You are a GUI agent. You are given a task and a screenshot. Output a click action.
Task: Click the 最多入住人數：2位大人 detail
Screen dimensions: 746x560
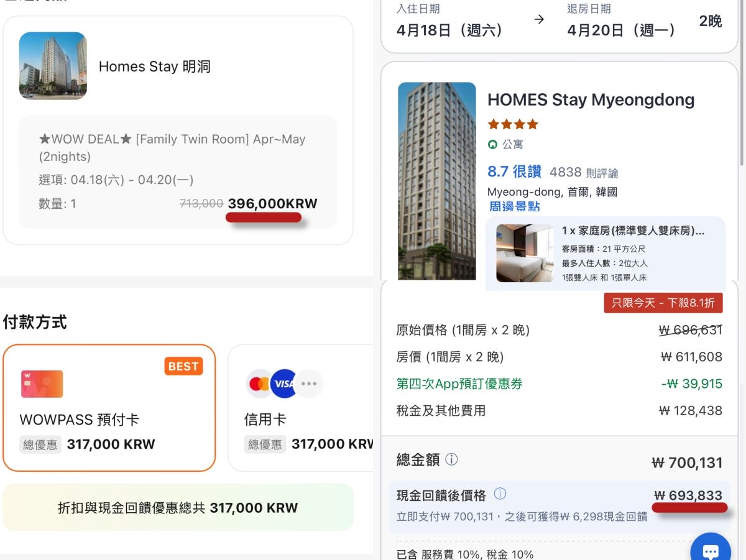point(605,264)
